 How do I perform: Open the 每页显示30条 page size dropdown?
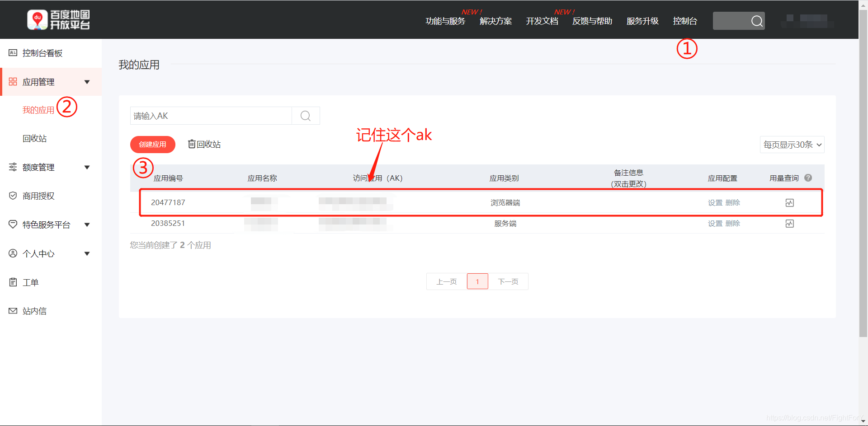click(x=792, y=145)
